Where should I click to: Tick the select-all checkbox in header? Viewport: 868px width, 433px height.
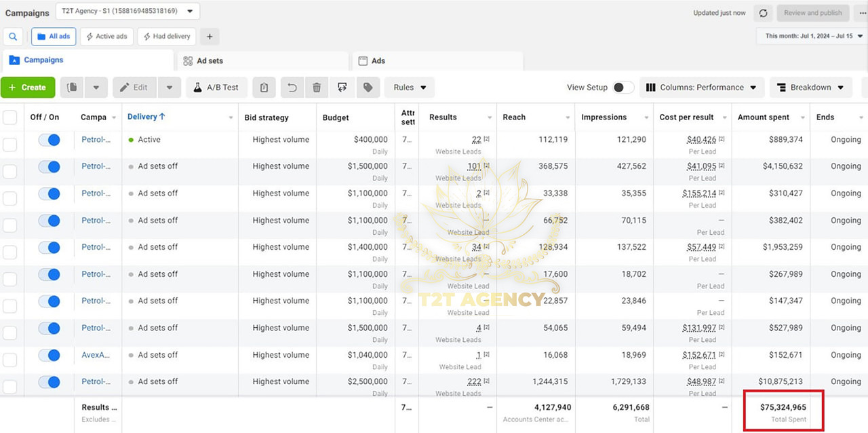[10, 117]
